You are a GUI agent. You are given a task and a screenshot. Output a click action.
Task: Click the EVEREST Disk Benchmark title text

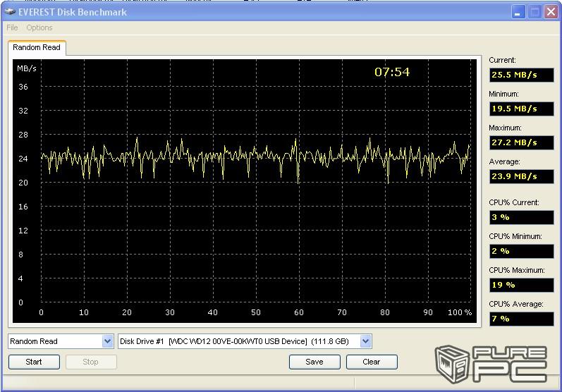point(73,12)
